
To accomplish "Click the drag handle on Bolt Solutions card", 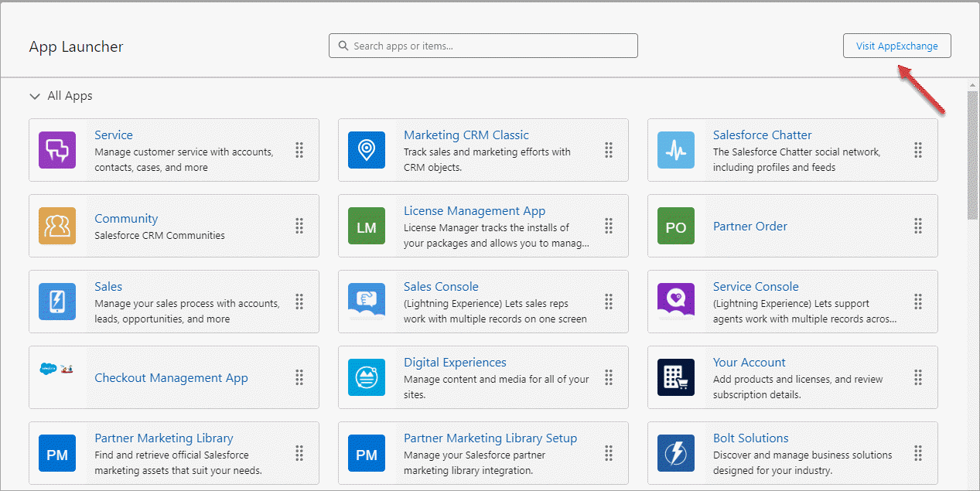I will [x=918, y=453].
